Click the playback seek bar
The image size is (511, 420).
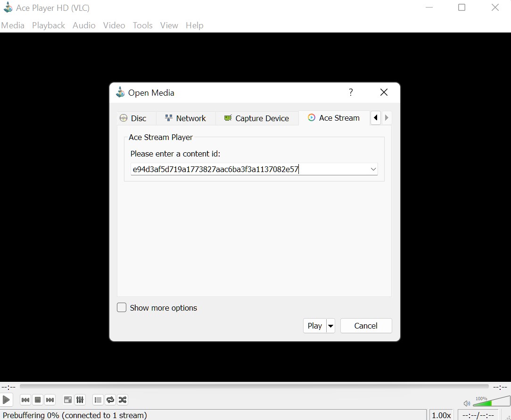coord(254,387)
